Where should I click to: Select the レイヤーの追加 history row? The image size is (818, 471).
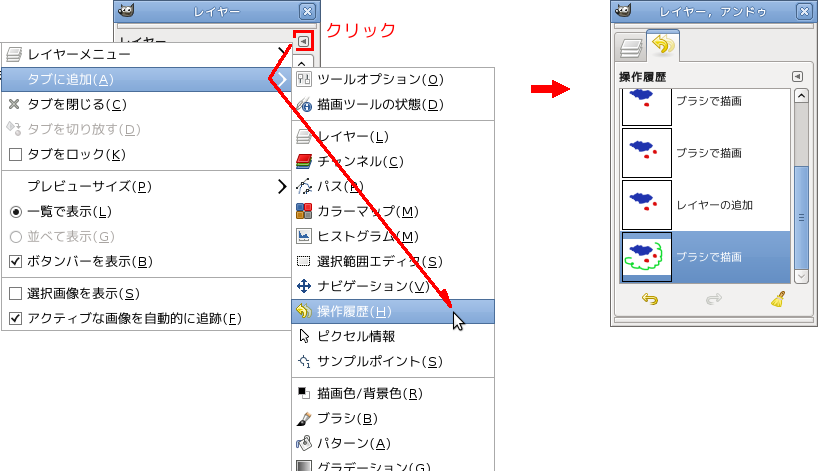click(706, 205)
